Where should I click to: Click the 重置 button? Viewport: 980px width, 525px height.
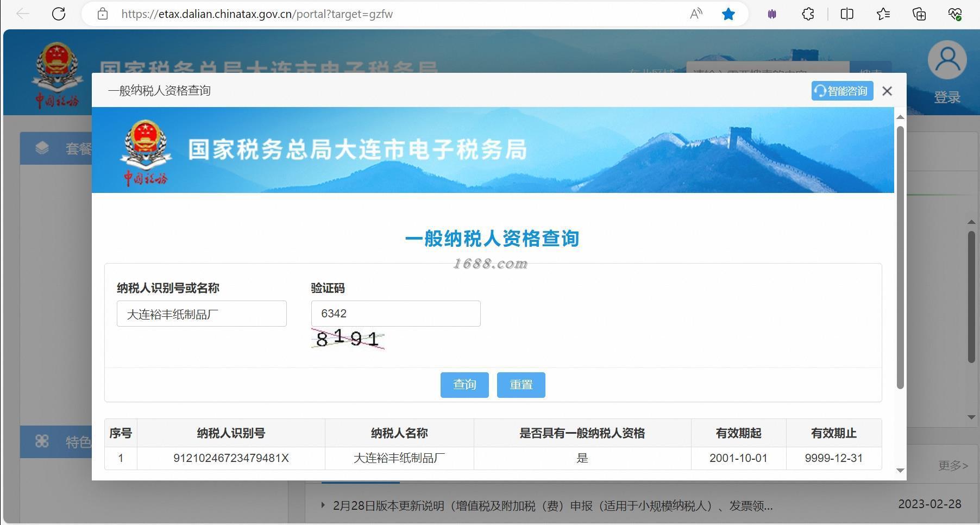(521, 385)
